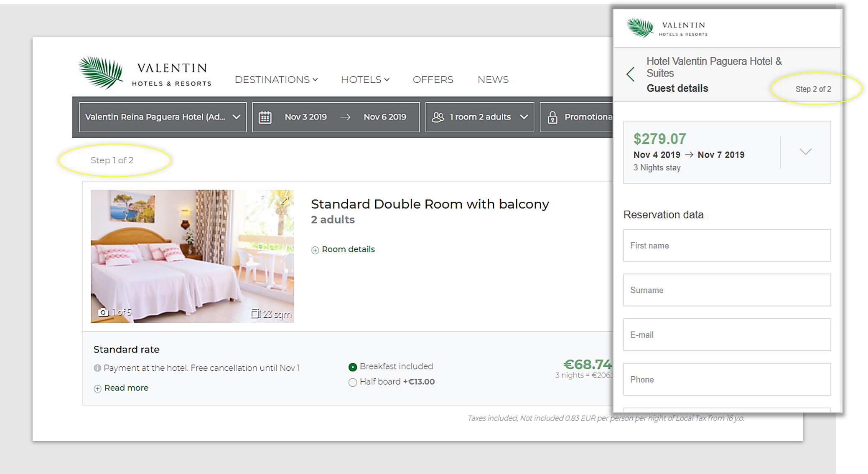
Task: Open the Hotels menu
Action: click(x=365, y=79)
